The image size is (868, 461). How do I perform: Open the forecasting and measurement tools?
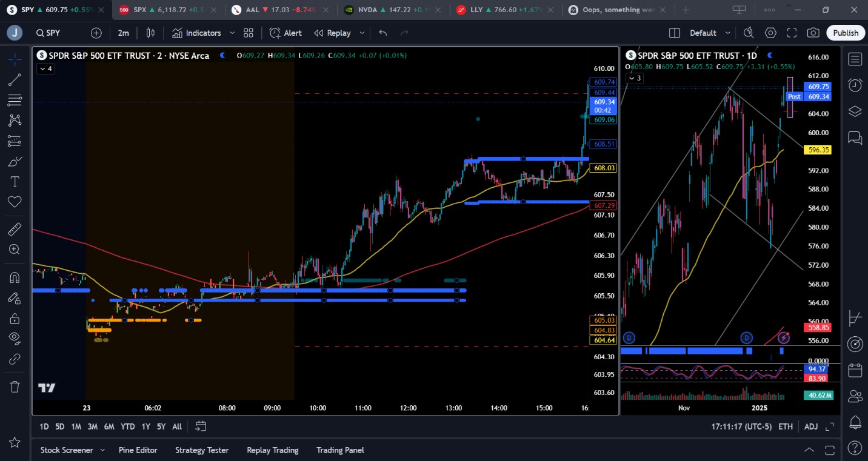pos(15,141)
